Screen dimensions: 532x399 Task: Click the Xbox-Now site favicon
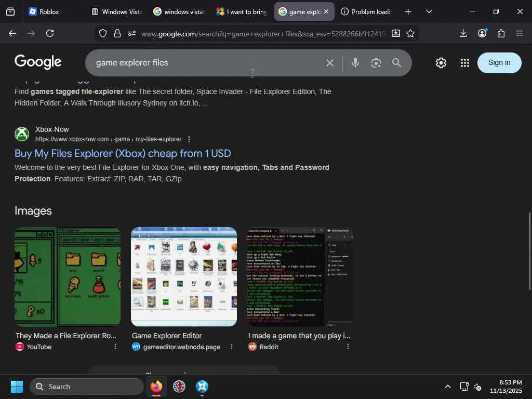(x=22, y=134)
